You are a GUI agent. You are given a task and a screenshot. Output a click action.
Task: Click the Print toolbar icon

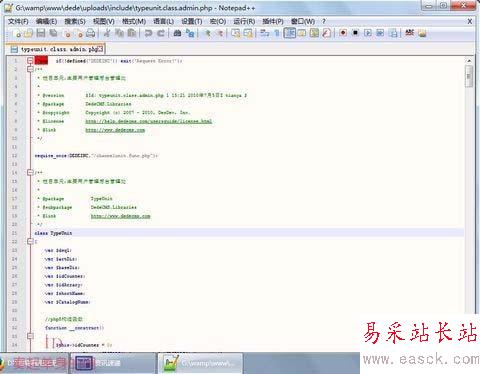(x=91, y=33)
